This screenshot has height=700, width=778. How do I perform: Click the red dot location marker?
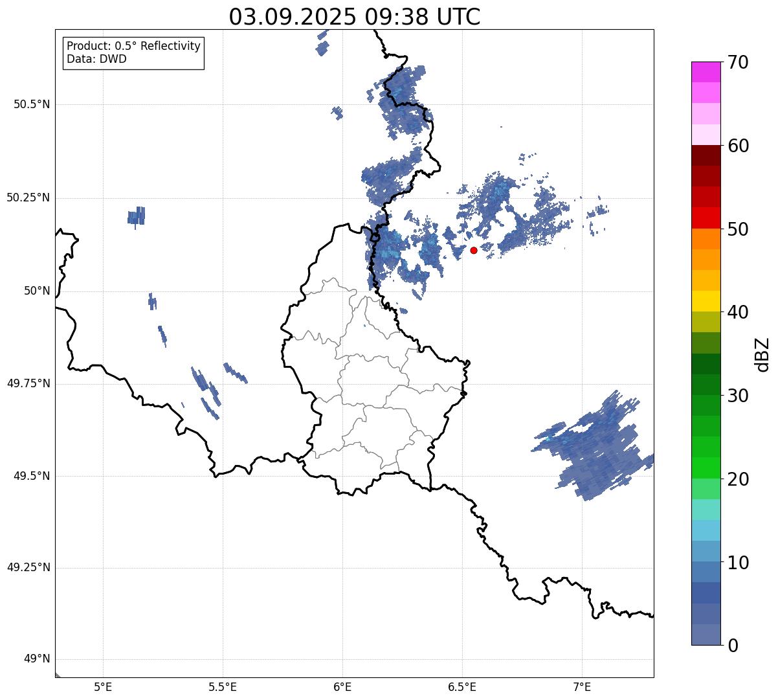[474, 250]
